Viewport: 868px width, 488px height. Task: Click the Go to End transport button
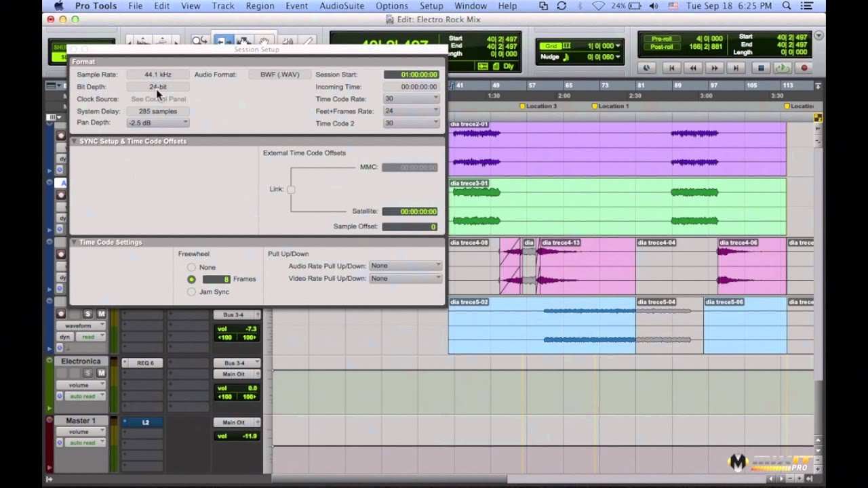click(736, 68)
